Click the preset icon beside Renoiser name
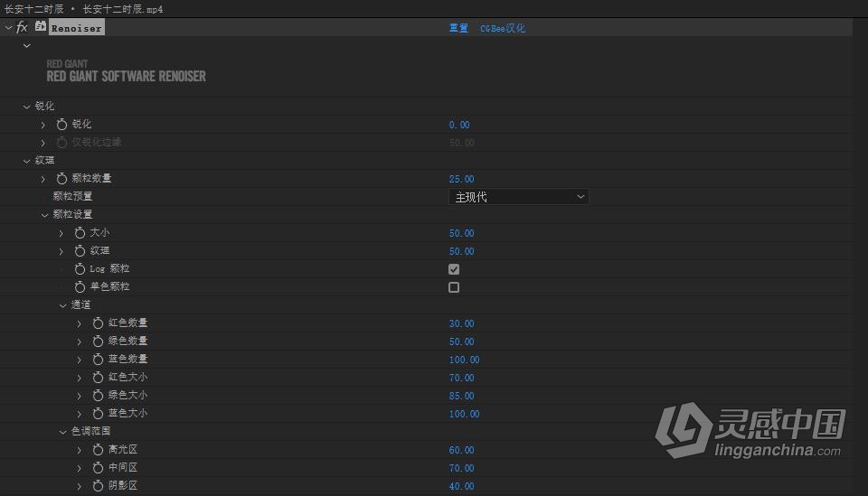This screenshot has height=496, width=868. tap(41, 26)
